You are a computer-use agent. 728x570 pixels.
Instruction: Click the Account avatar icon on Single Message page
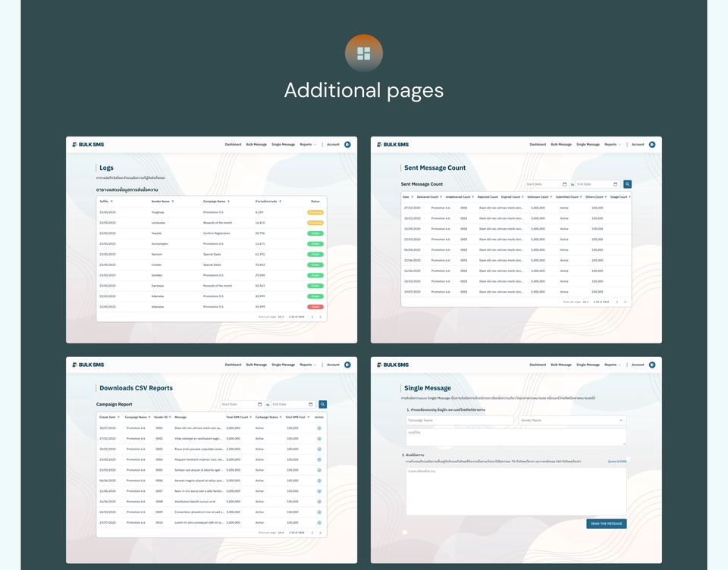(652, 365)
